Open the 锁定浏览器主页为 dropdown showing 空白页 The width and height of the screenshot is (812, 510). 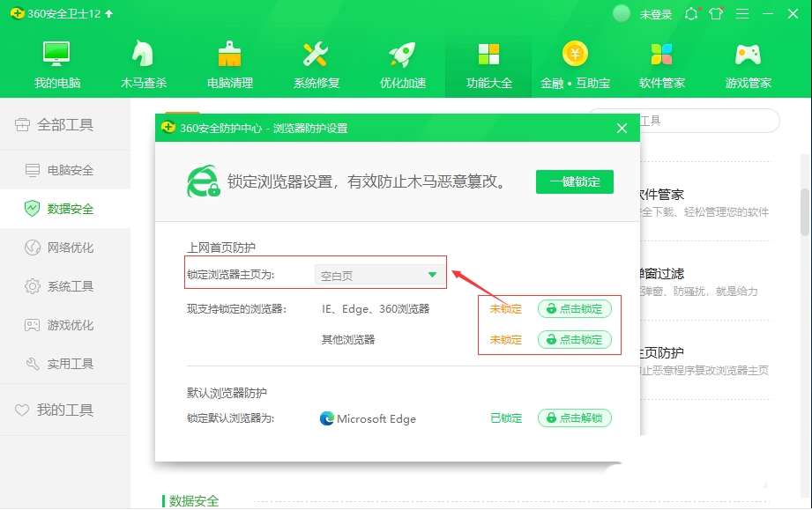tap(380, 275)
